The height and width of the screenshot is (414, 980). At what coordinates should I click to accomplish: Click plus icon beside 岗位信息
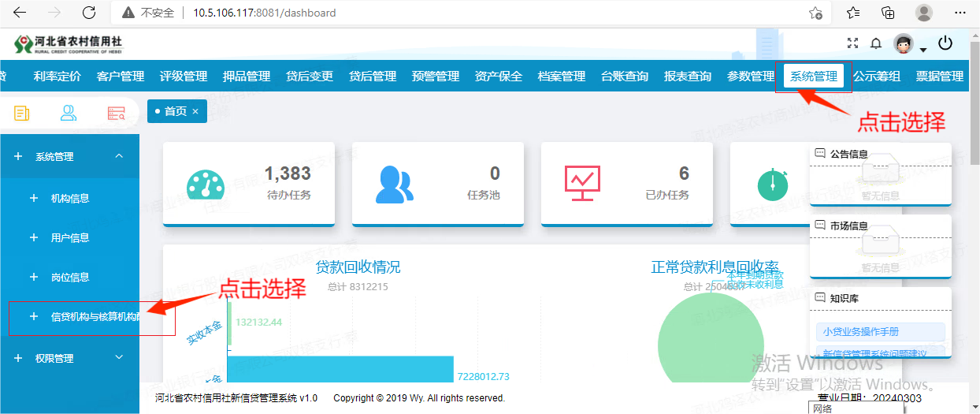(x=34, y=278)
